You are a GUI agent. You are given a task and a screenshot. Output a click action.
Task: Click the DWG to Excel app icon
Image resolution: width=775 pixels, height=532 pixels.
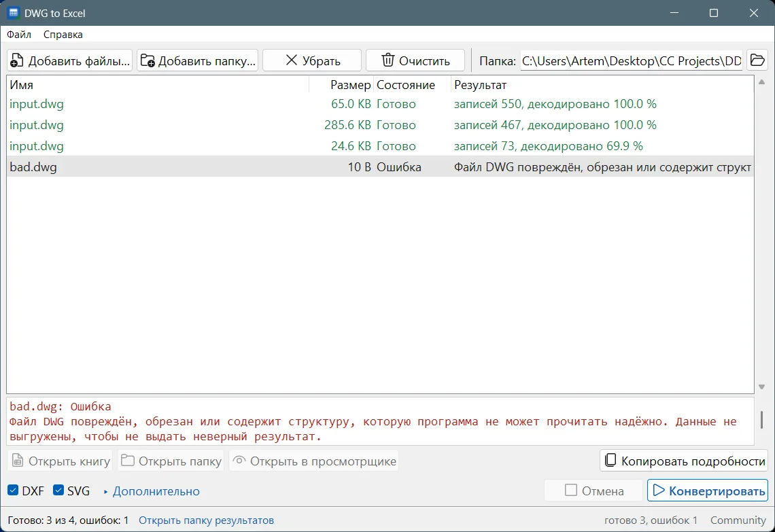(x=14, y=13)
